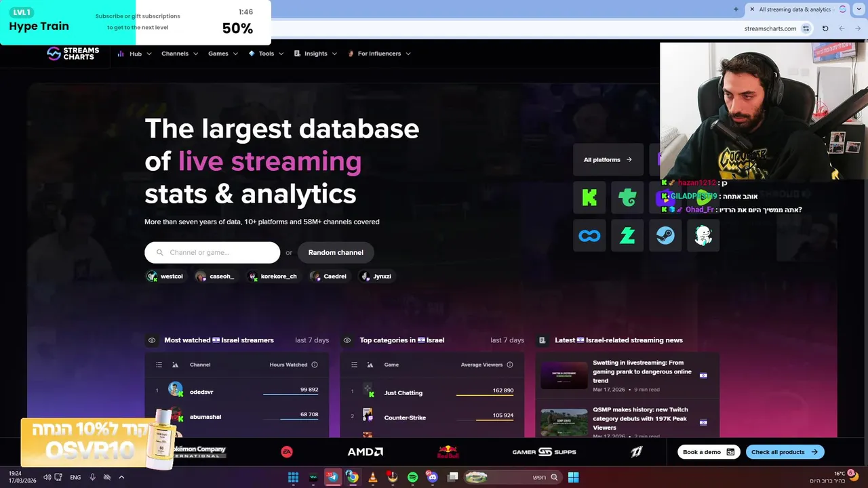Open Discord from the taskbar

point(433,477)
